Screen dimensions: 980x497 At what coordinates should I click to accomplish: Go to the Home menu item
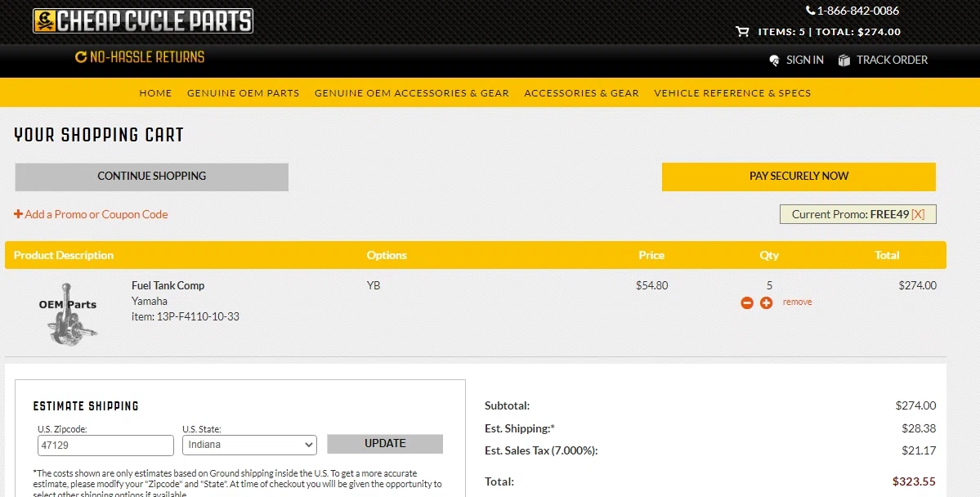(155, 92)
